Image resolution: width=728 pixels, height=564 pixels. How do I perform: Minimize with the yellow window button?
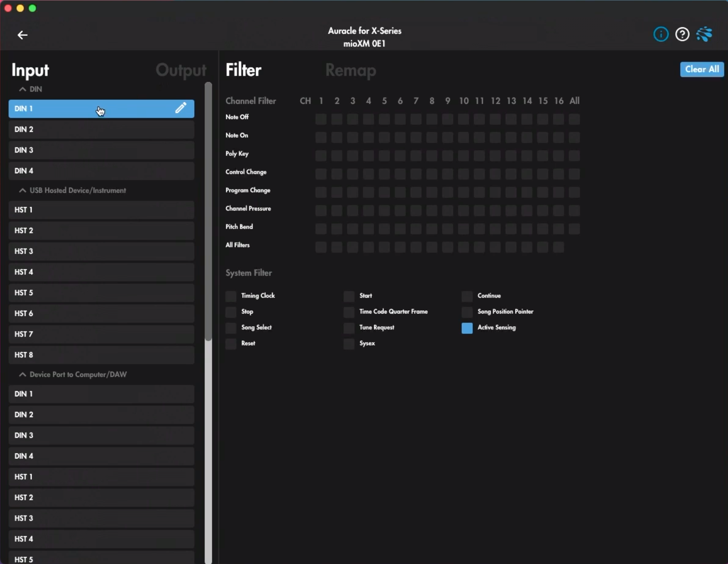20,8
